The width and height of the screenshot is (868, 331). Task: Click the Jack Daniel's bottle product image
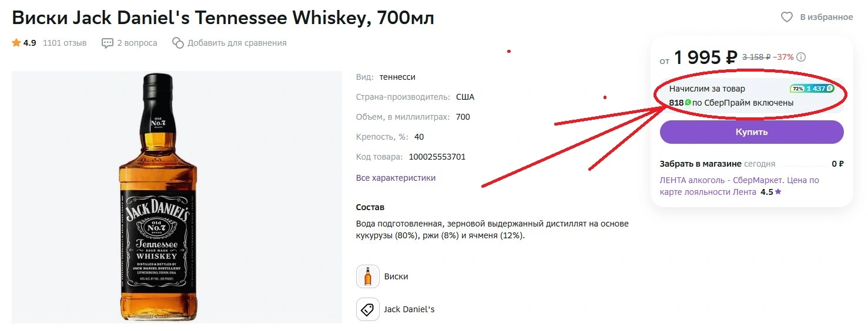tap(156, 197)
